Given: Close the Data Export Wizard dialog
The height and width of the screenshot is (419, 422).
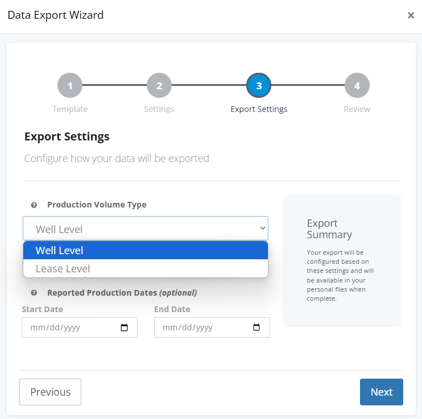Looking at the screenshot, I should click(411, 15).
